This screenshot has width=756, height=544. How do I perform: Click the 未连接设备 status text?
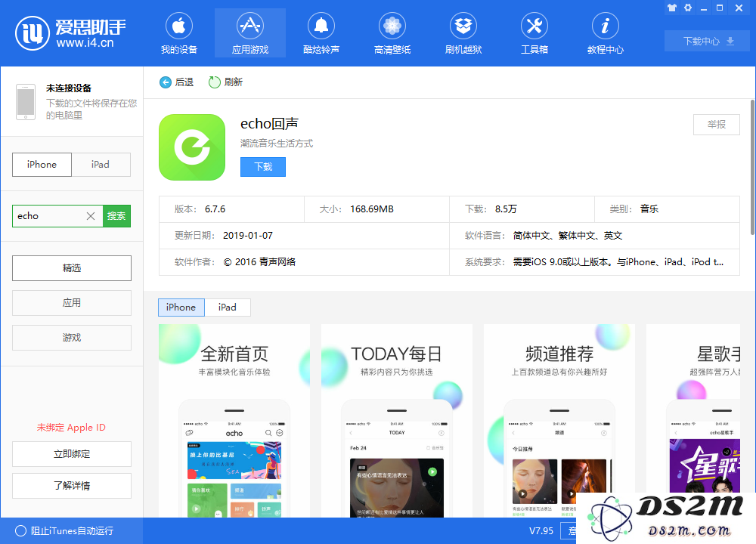pyautogui.click(x=69, y=88)
